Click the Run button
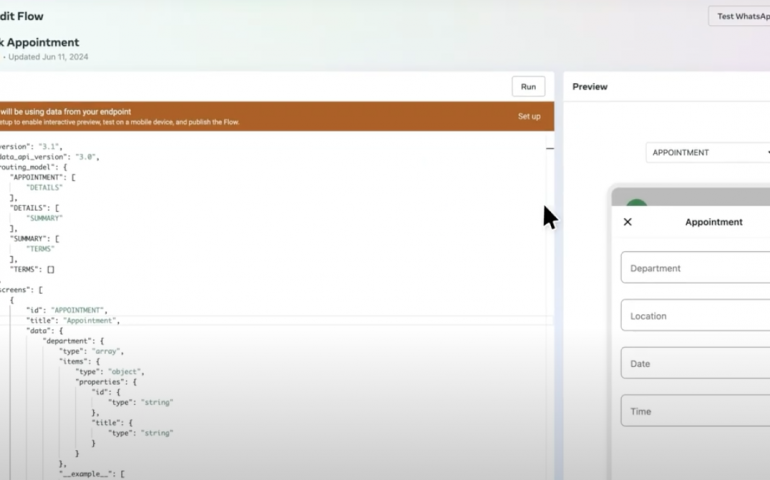The width and height of the screenshot is (770, 480). (x=528, y=87)
